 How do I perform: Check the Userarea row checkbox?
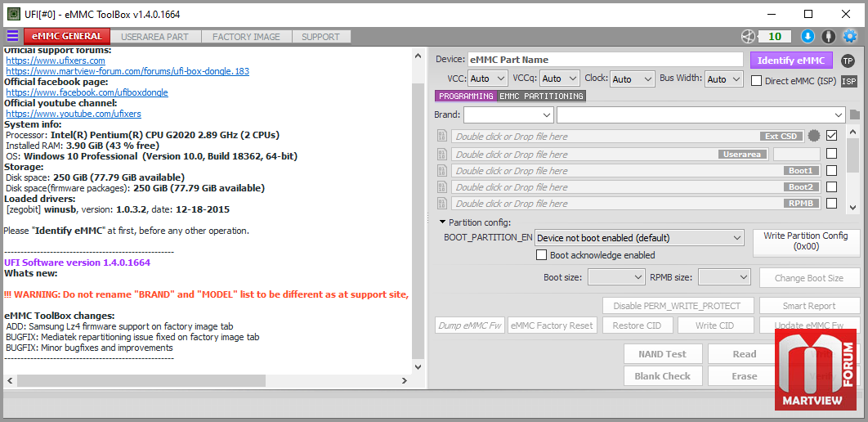click(831, 154)
